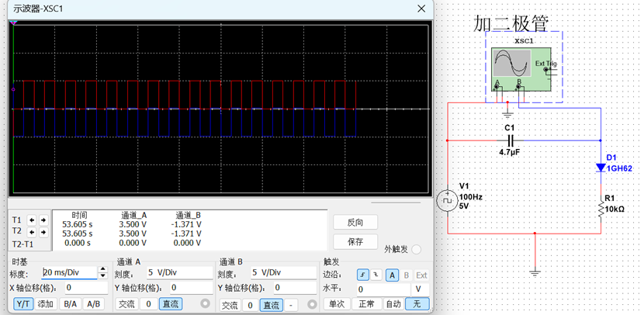644x315 pixels.
Task: Click the T1 通道_B reading -1.371 V
Action: pos(186,225)
